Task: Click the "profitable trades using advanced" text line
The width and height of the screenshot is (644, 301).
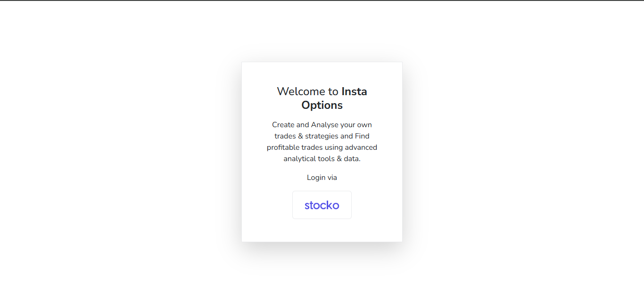Action: tap(322, 147)
